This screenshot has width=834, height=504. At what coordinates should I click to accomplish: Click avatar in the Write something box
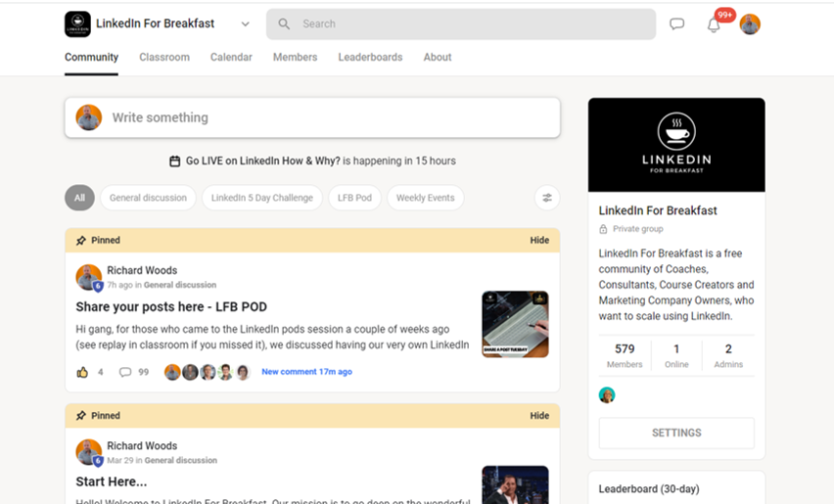[89, 117]
